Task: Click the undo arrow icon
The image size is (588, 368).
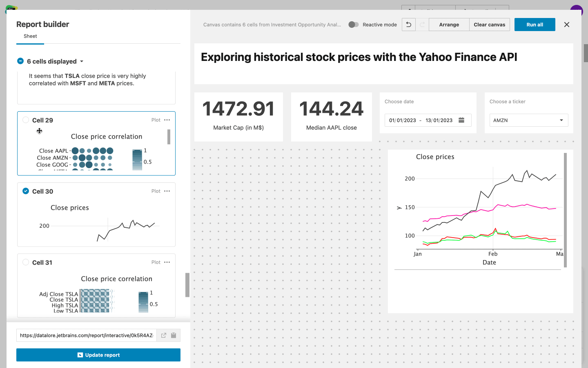Action: point(408,25)
